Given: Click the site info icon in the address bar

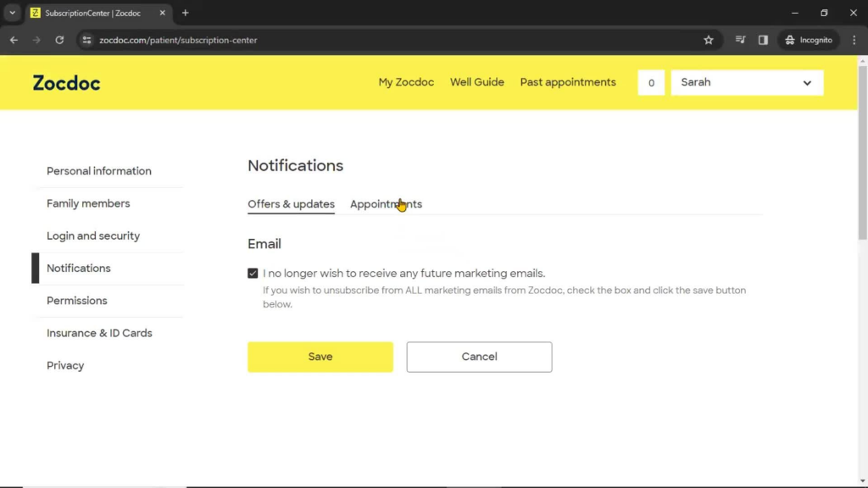Looking at the screenshot, I should tap(86, 40).
